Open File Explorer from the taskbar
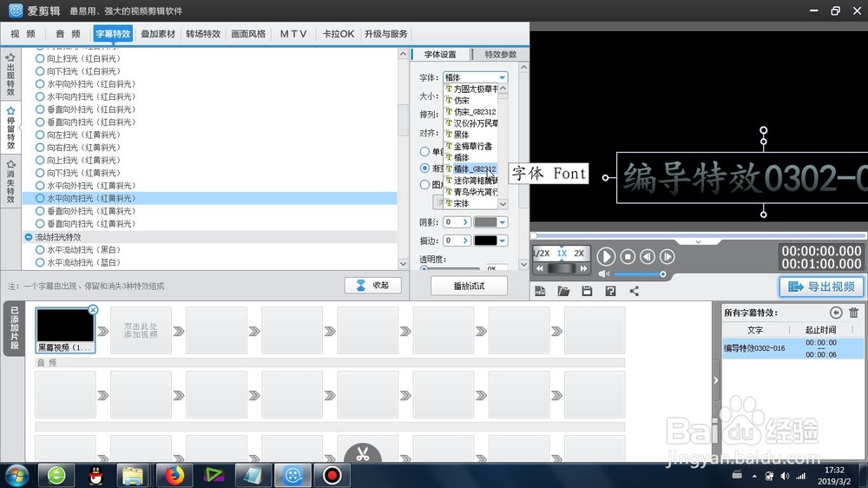This screenshot has height=488, width=868. point(133,475)
